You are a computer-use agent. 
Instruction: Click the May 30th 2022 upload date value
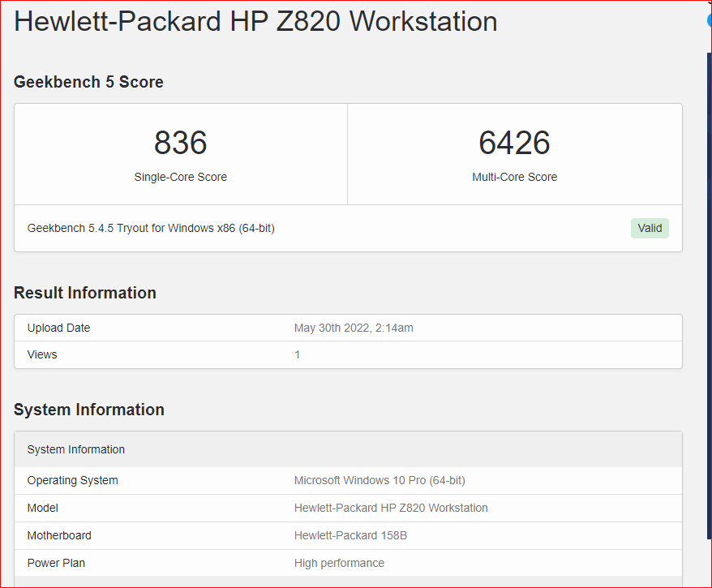pos(354,328)
